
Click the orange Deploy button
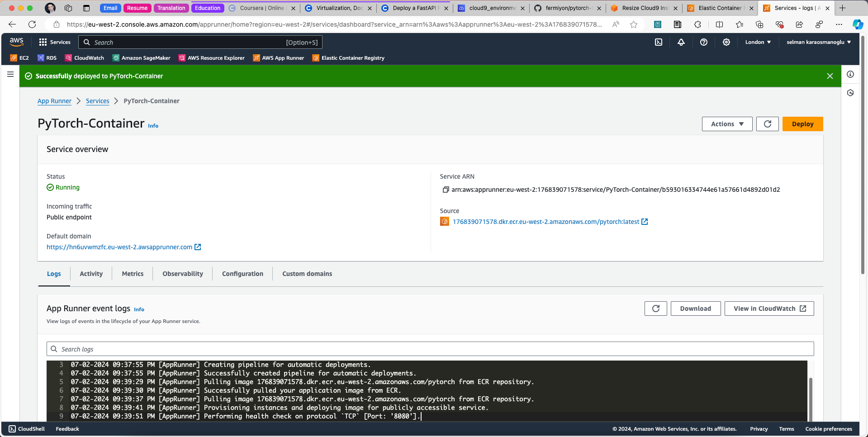coord(802,124)
